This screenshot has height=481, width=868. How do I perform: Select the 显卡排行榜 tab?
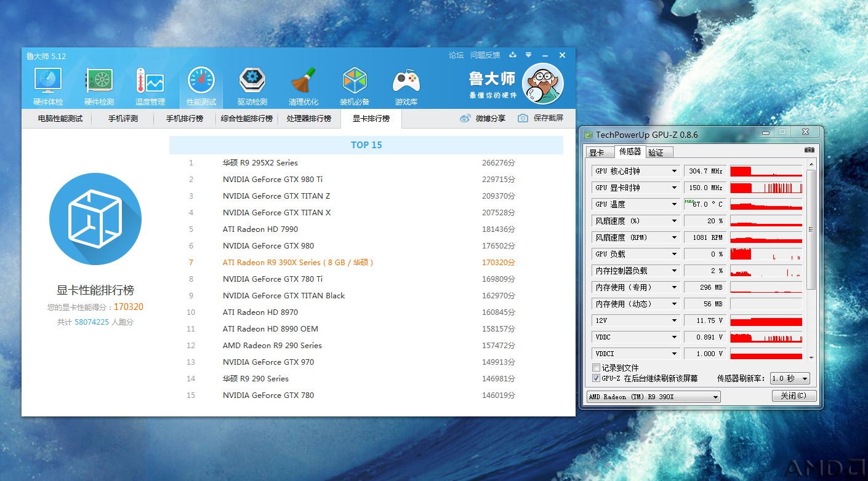click(x=371, y=118)
